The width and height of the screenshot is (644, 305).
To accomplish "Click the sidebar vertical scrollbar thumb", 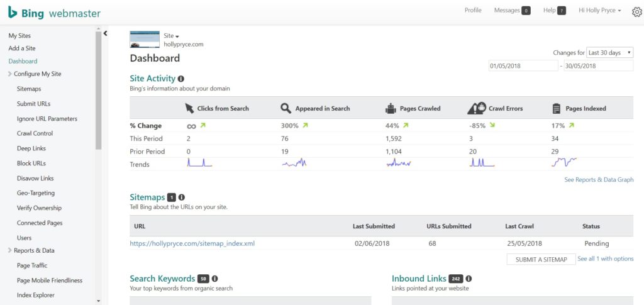I will [98, 91].
